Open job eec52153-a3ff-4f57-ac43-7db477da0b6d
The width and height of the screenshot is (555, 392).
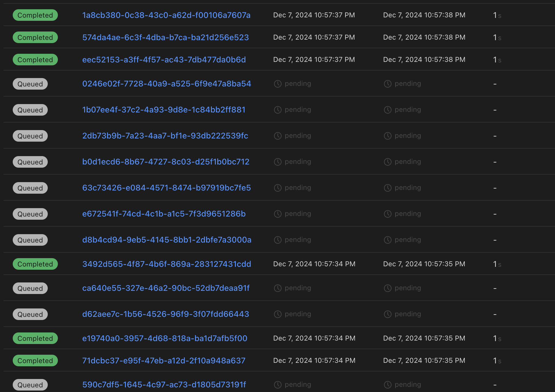coord(164,60)
